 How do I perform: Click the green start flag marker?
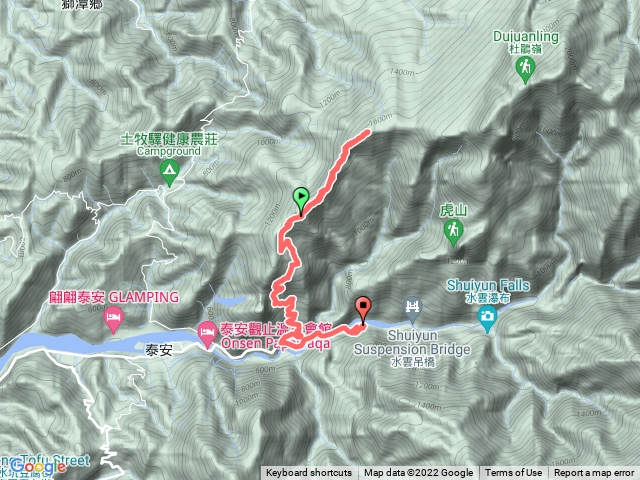[x=301, y=198]
